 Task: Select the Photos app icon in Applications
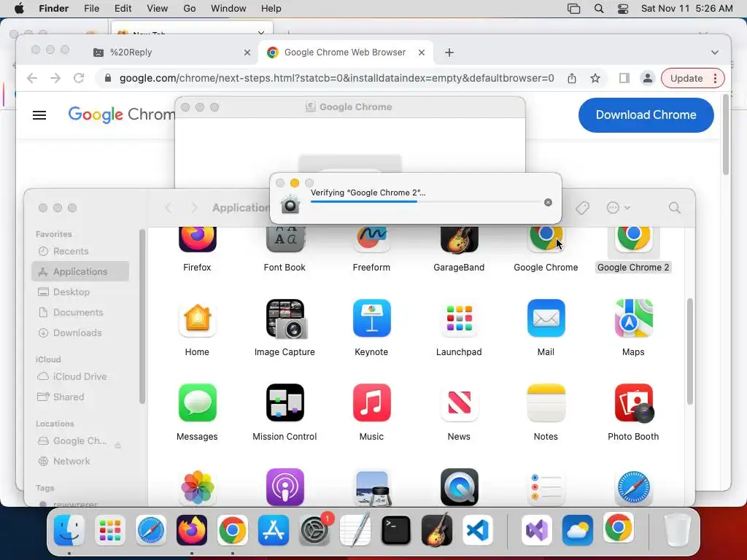click(x=197, y=487)
